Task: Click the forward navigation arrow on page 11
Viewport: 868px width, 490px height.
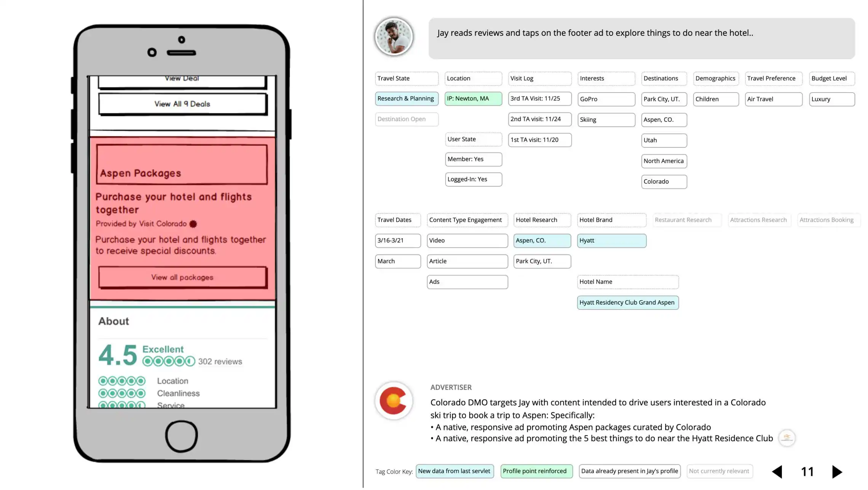Action: pyautogui.click(x=837, y=471)
